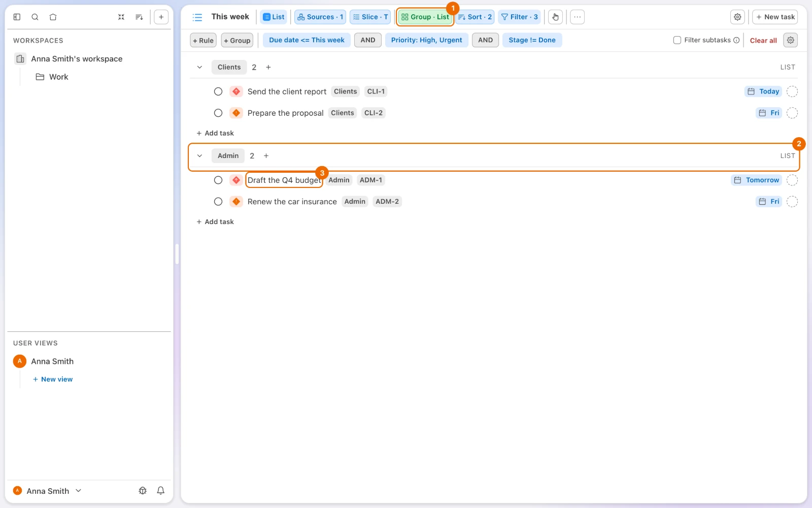The image size is (812, 508).
Task: Collapse the Clients group chevron
Action: [x=199, y=67]
